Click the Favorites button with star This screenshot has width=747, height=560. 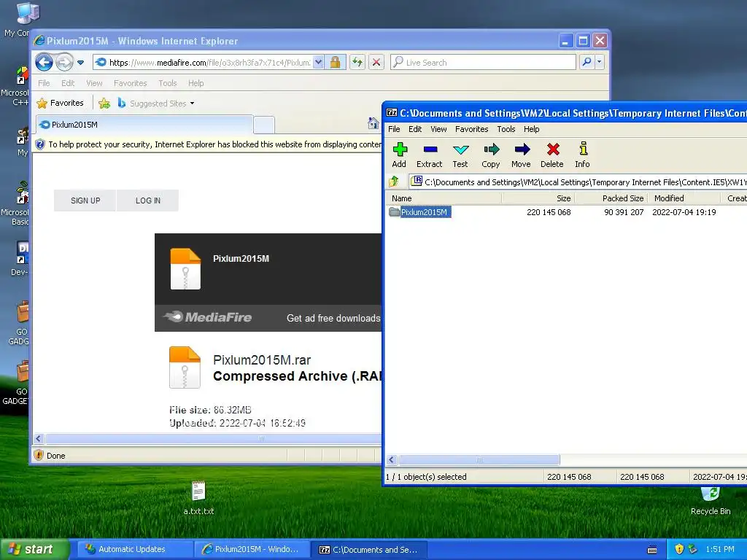tap(61, 103)
